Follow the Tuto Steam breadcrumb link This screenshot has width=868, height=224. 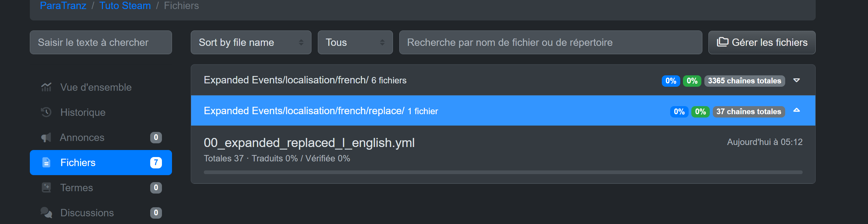point(125,5)
